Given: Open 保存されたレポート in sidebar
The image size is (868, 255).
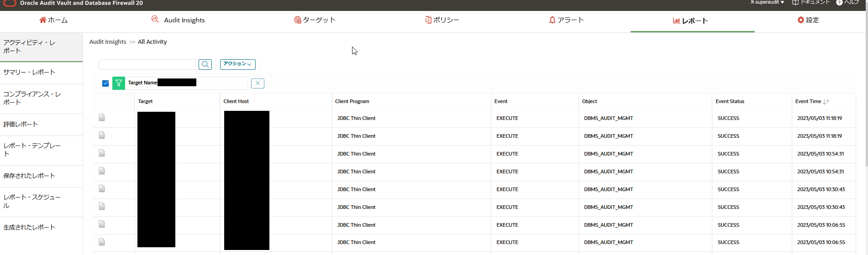Looking at the screenshot, I should [x=41, y=176].
